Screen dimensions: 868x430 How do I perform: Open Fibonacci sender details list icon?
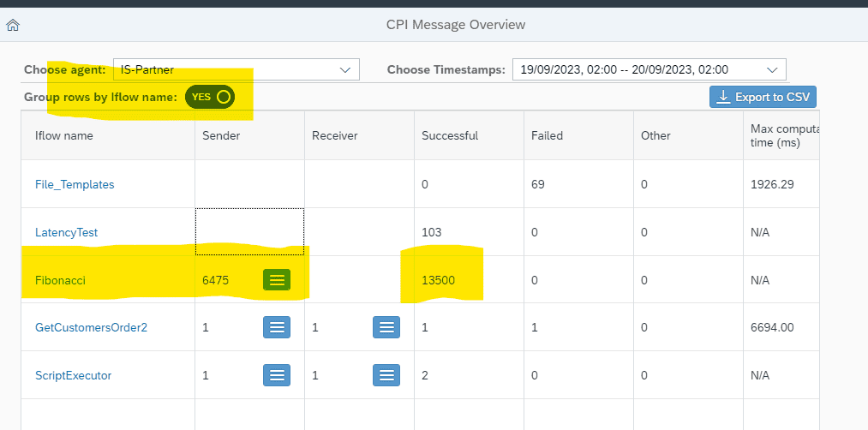tap(277, 280)
